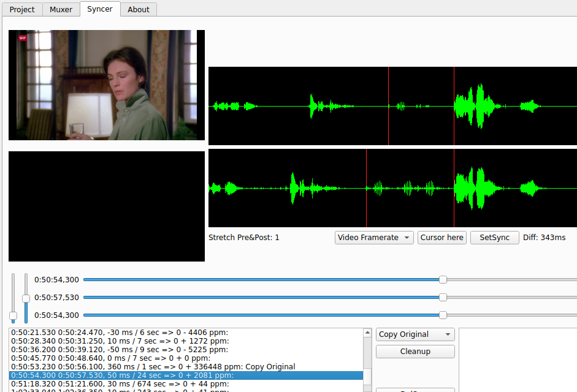Click the left red marker in lower waveform

(367, 188)
